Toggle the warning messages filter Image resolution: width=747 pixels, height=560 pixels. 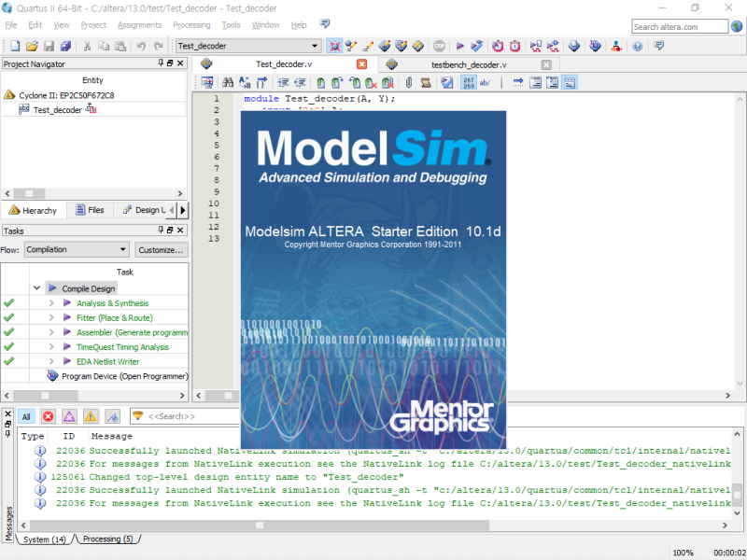coord(91,416)
